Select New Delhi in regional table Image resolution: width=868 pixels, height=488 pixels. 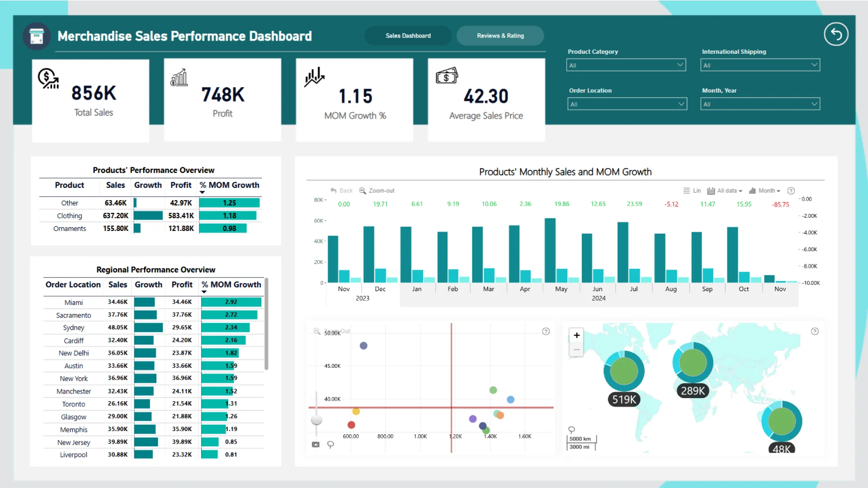154,353
